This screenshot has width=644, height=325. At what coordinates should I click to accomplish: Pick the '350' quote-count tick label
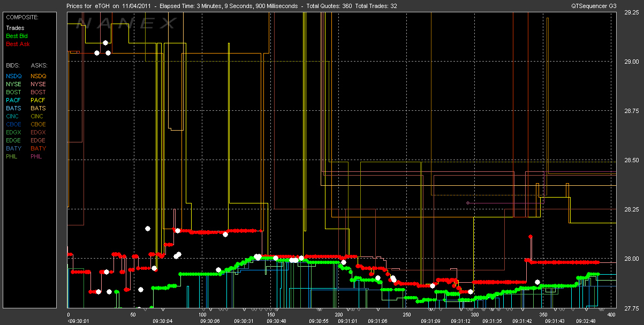tap(543, 315)
